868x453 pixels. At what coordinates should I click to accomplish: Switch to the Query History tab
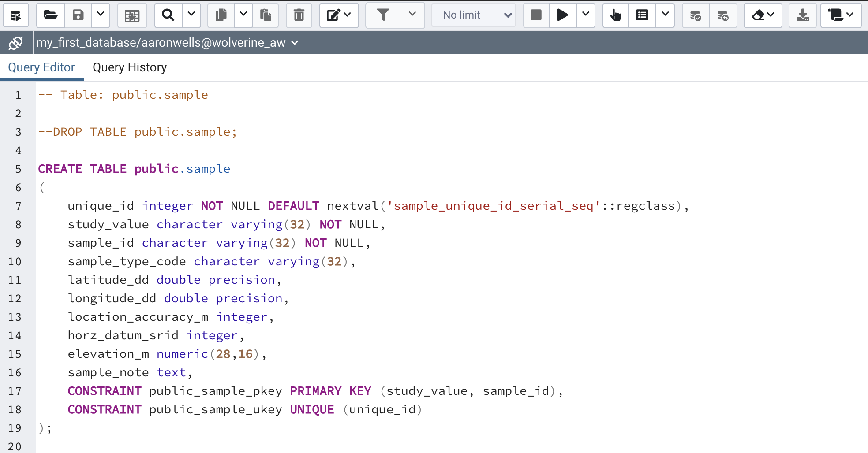tap(130, 67)
